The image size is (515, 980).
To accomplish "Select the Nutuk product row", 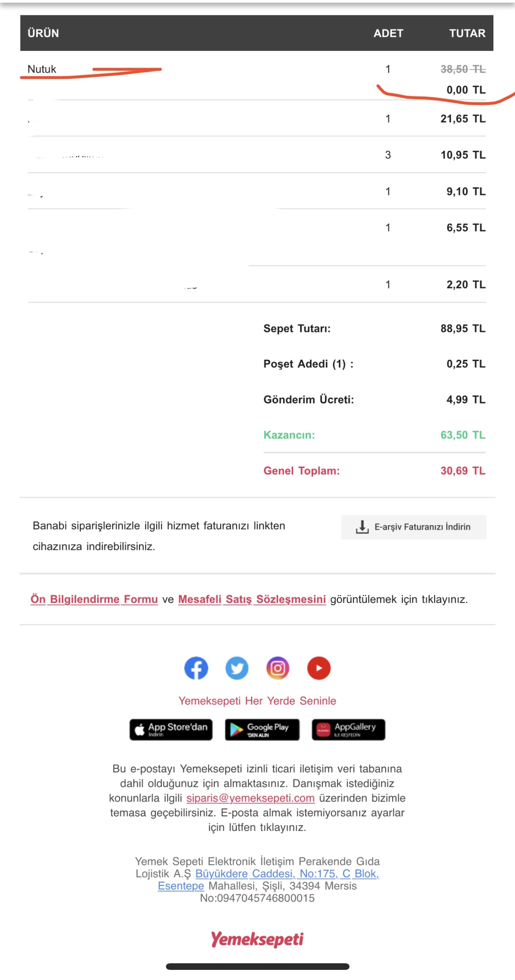I will [257, 75].
